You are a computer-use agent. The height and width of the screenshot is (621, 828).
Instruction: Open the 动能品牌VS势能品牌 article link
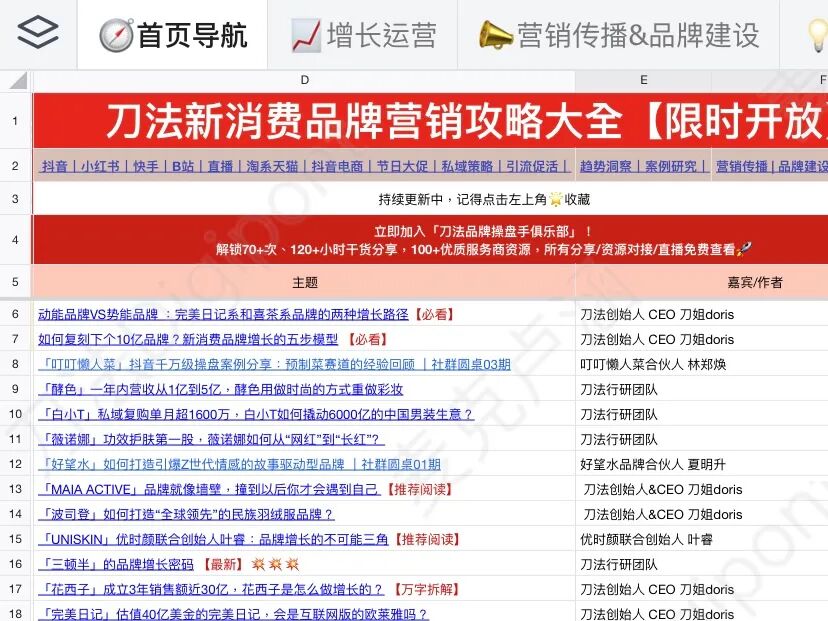[x=223, y=315]
